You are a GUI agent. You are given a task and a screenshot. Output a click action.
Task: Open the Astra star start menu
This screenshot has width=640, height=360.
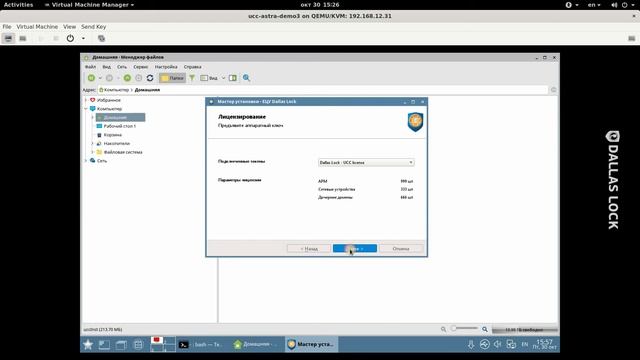(88, 345)
